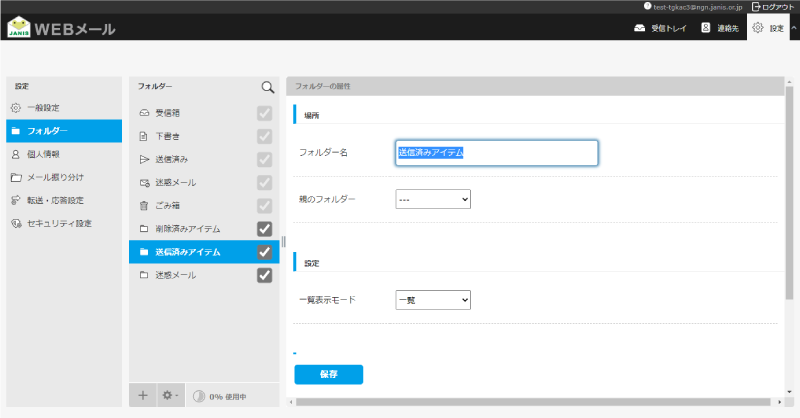Viewport: 800px width, 418px height.
Task: Click the 保存 (save) button
Action: [x=329, y=374]
